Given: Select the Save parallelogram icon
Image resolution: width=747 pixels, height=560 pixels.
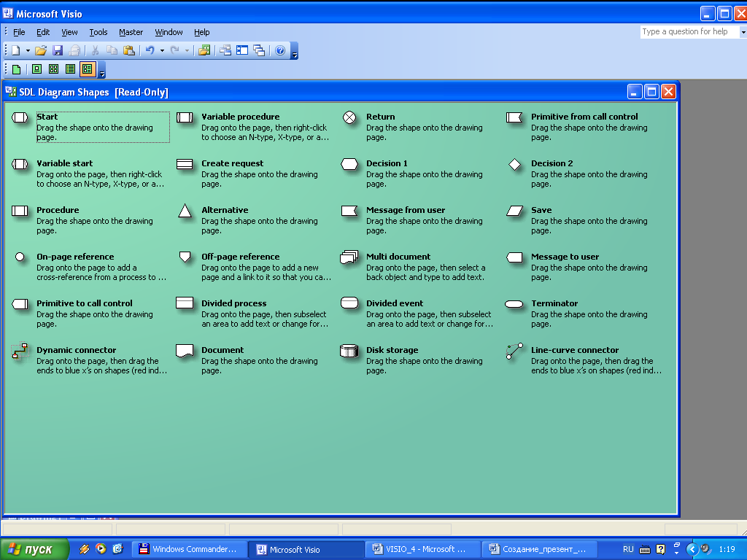Looking at the screenshot, I should point(514,211).
